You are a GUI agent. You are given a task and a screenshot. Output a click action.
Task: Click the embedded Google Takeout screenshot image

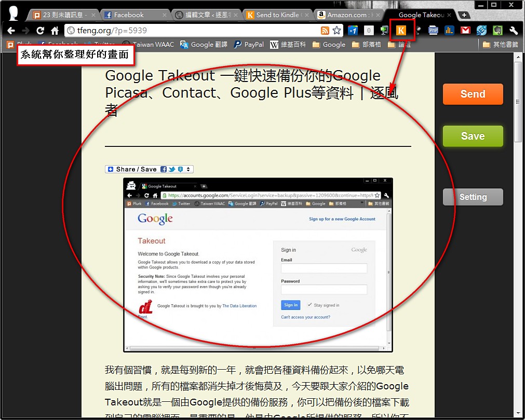(x=258, y=265)
